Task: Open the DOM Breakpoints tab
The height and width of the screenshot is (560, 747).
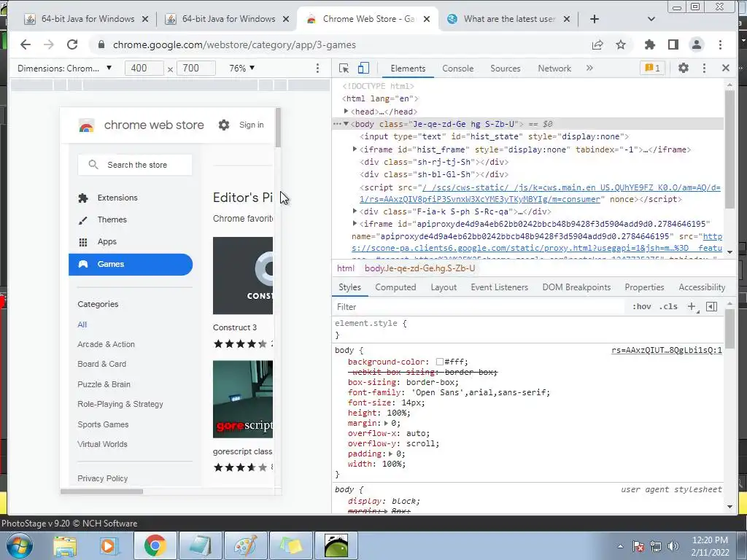Action: click(x=576, y=287)
